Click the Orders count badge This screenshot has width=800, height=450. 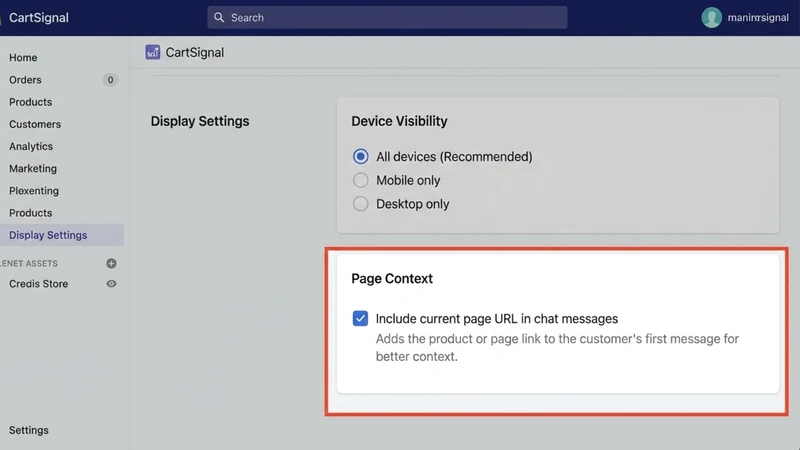[110, 80]
